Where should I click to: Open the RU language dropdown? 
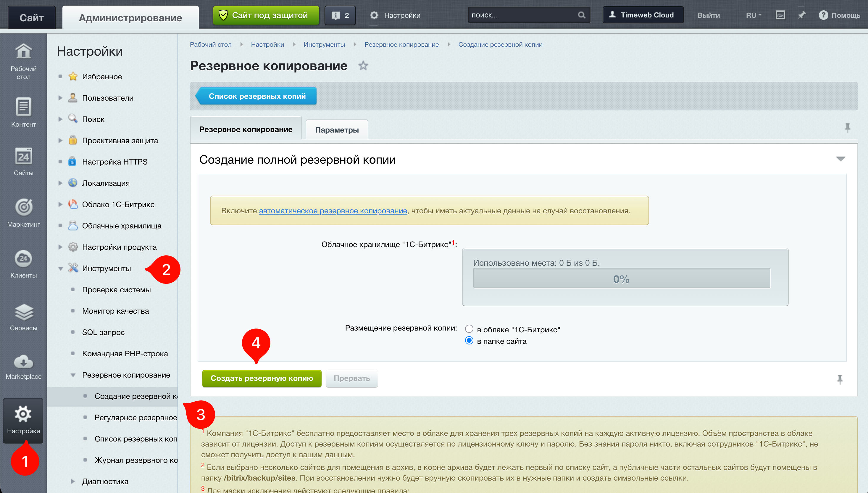click(753, 15)
